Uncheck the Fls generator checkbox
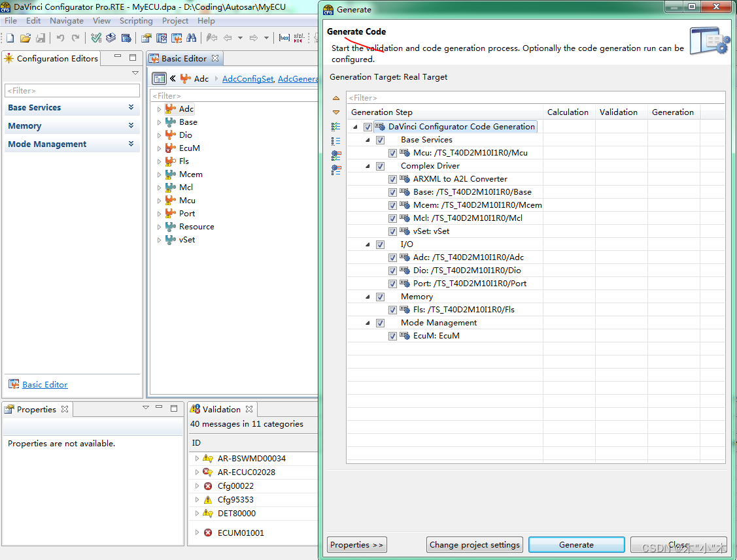737x560 pixels. (x=392, y=310)
